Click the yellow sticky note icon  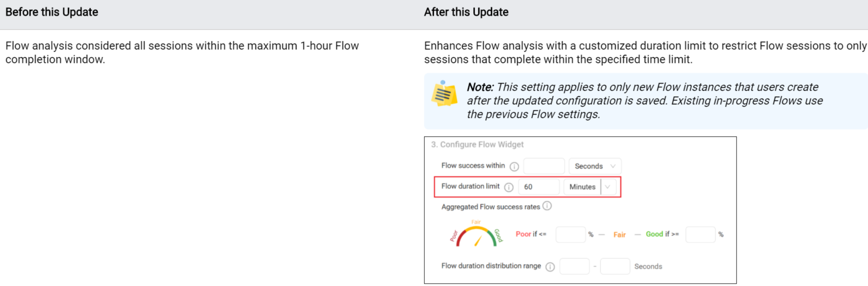click(444, 93)
